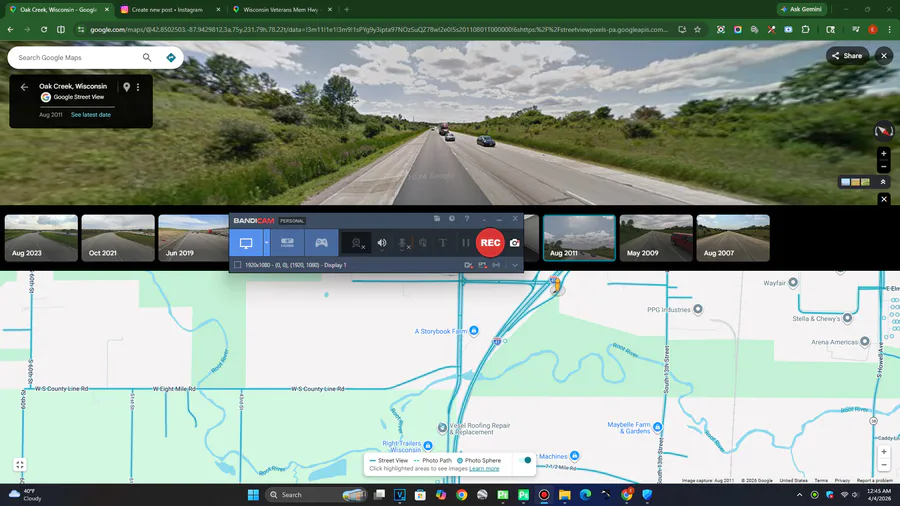900x506 pixels.
Task: Select Bandicam game recording mode
Action: tap(321, 243)
